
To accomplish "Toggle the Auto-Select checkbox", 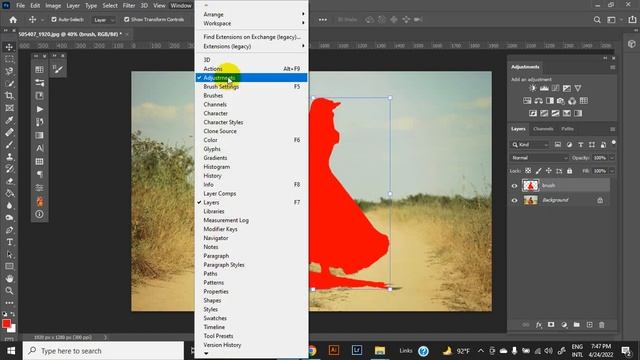I will point(54,19).
